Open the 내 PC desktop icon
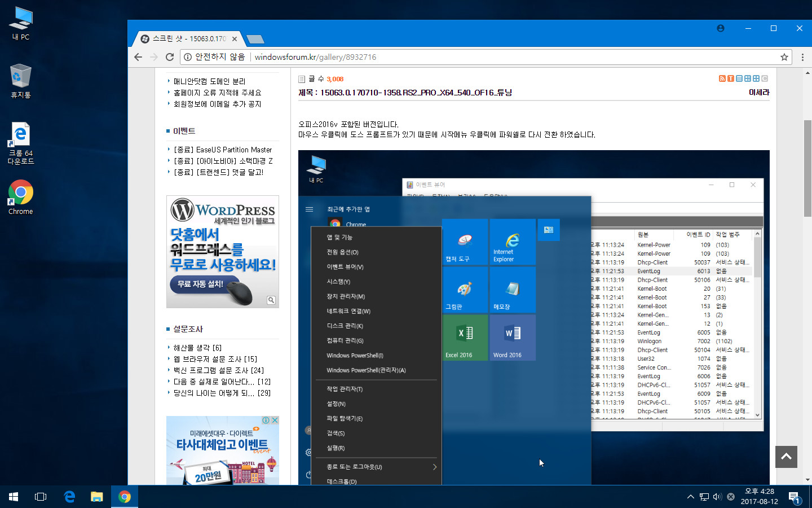This screenshot has width=812, height=508. point(21,24)
